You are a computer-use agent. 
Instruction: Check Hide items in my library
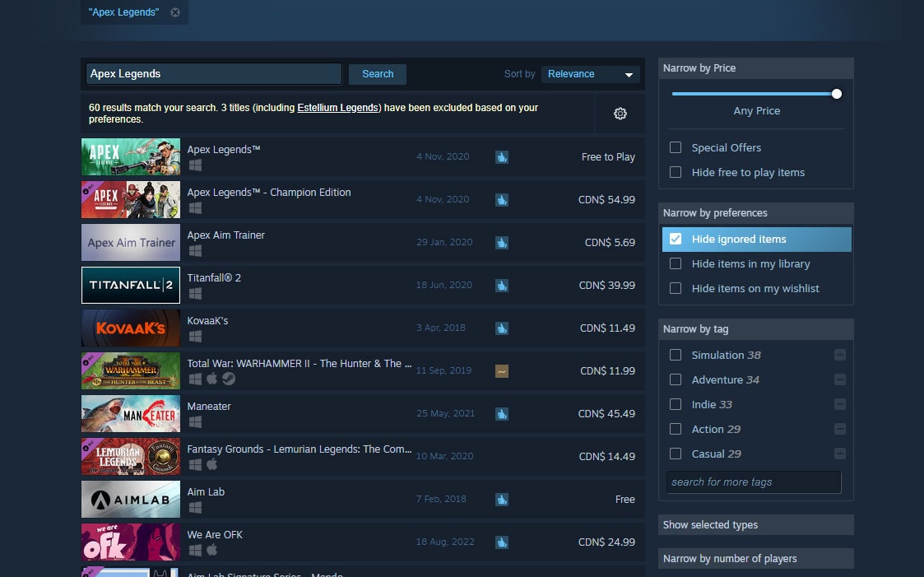point(676,264)
